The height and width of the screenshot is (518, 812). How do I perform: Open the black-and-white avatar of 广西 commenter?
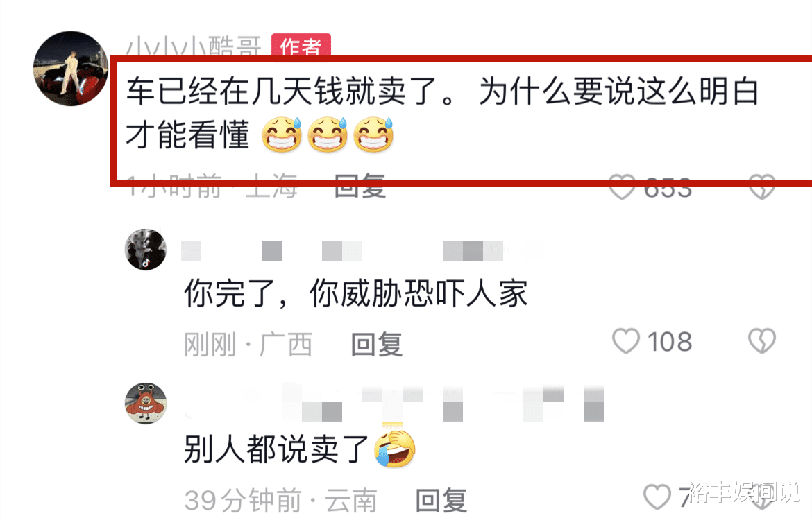[146, 250]
